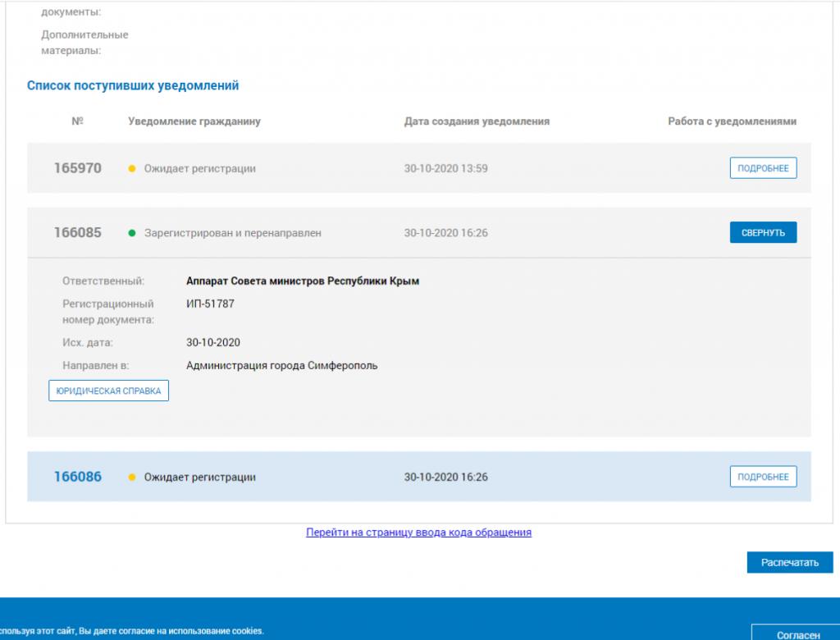Screen dimensions: 840x640
Task: Click the Уведомление гражданину column header
Action: (x=194, y=121)
